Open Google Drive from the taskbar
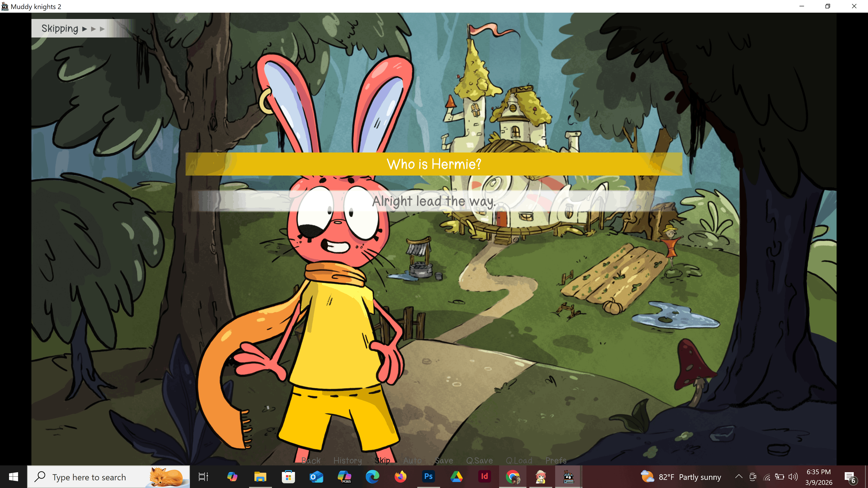The height and width of the screenshot is (488, 868). pyautogui.click(x=457, y=477)
